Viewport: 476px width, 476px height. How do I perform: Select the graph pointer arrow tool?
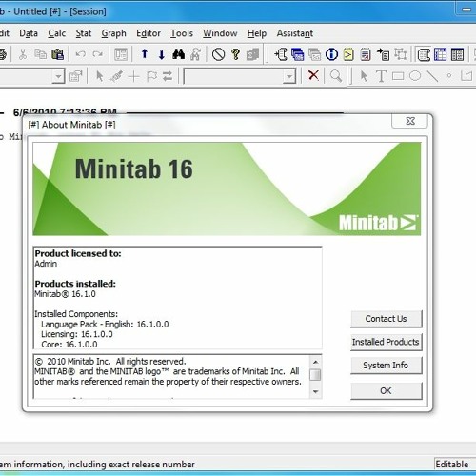coord(364,76)
